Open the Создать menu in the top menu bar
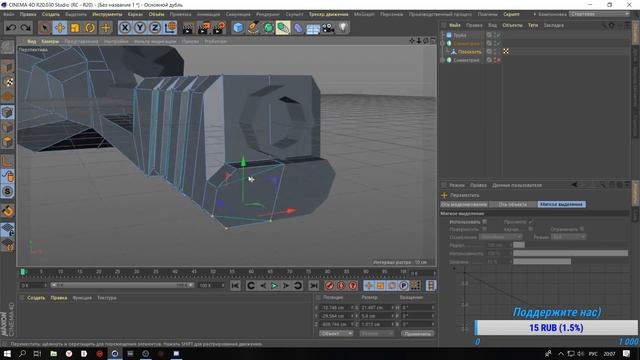 51,14
